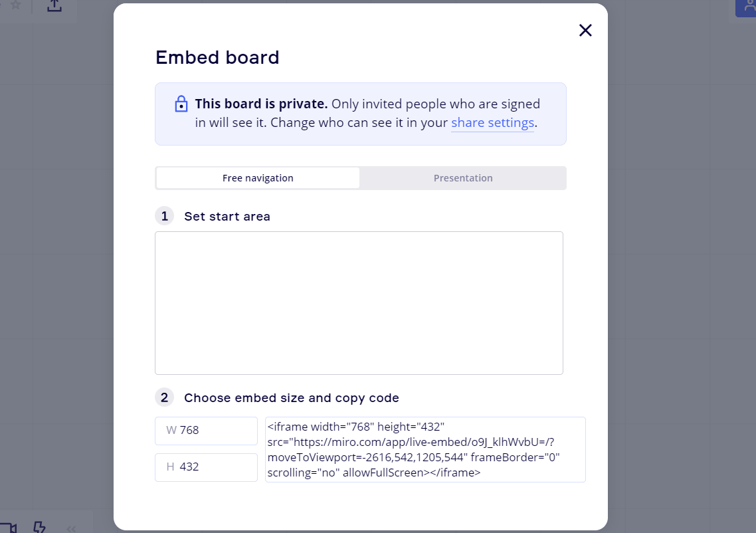Open the width value field
756x533 pixels.
(206, 431)
